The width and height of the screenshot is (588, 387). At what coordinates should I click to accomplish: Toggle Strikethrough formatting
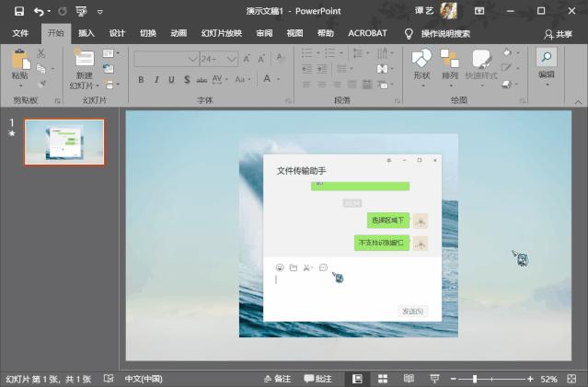pos(202,79)
